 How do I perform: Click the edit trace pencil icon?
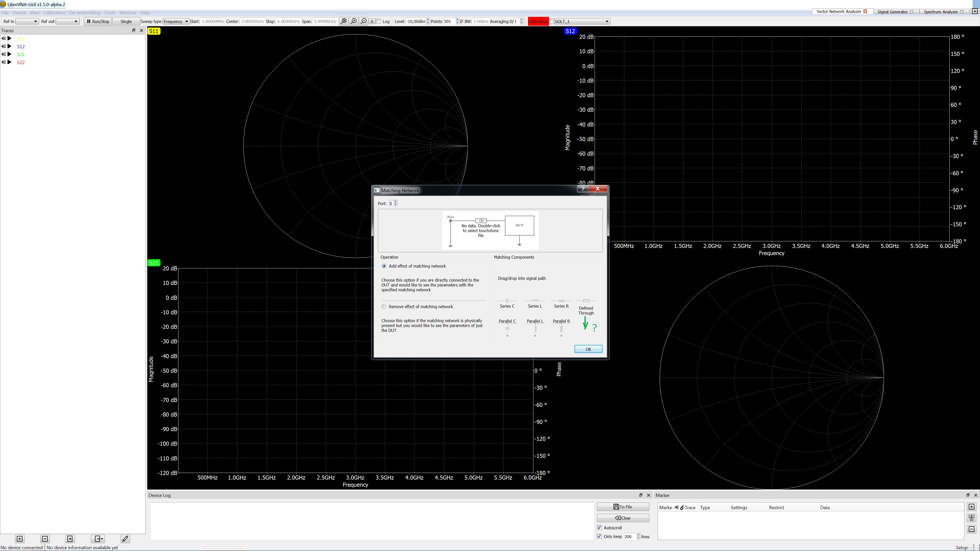125,539
